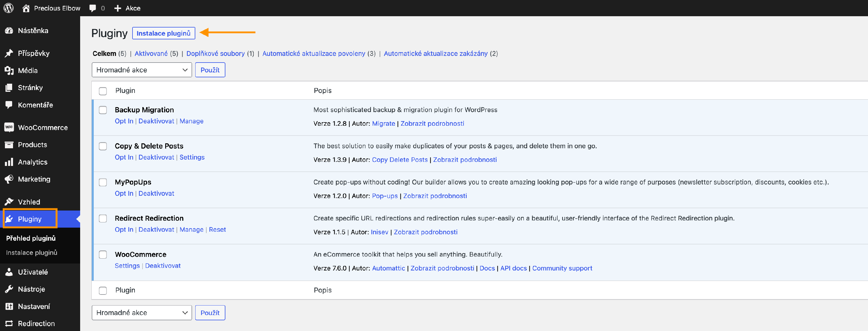Open Marketing megaphone icon in sidebar
868x331 pixels.
tap(9, 179)
